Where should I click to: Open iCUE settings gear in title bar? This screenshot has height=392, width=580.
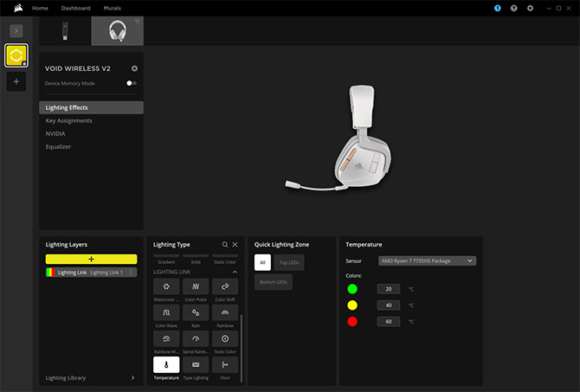(x=530, y=8)
